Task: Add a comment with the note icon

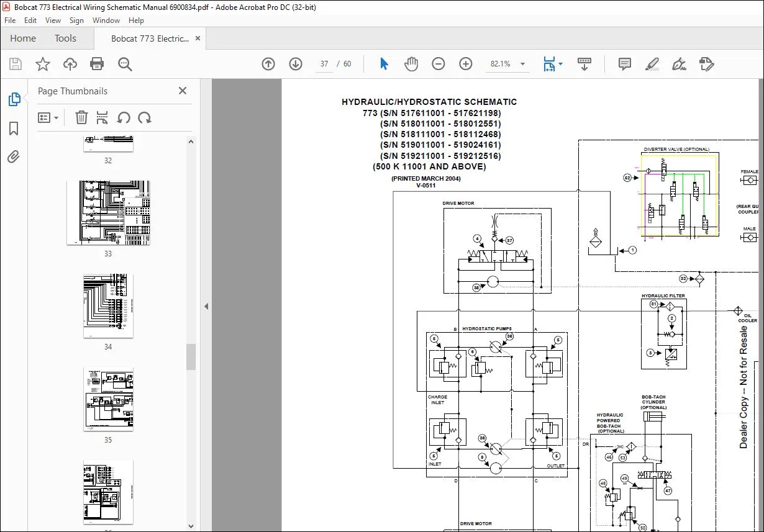Action: [x=625, y=64]
